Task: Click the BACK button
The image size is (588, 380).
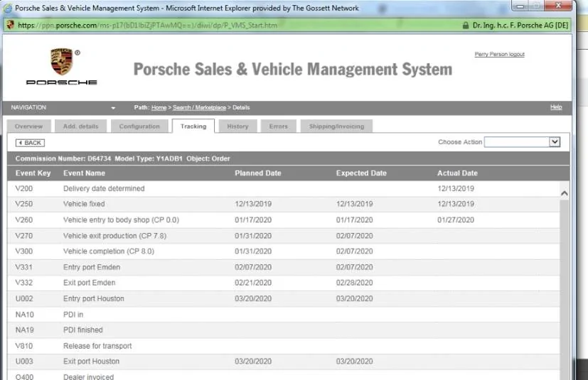Action: (x=30, y=143)
